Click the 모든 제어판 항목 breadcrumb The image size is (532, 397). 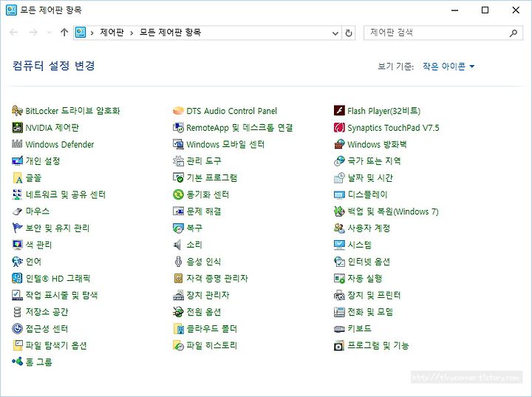click(x=171, y=33)
